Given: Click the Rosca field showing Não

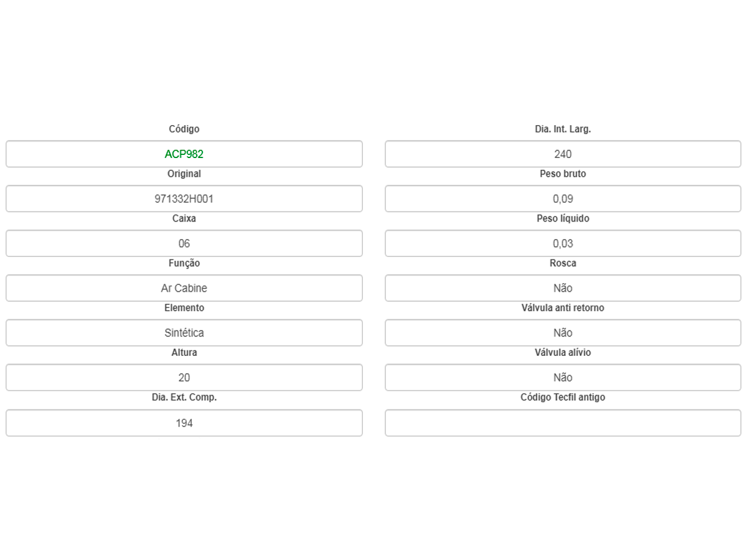Looking at the screenshot, I should [563, 289].
